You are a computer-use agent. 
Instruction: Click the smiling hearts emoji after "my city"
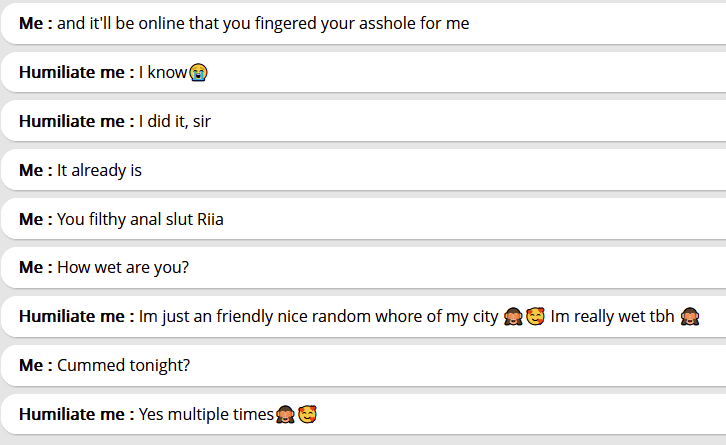click(535, 317)
